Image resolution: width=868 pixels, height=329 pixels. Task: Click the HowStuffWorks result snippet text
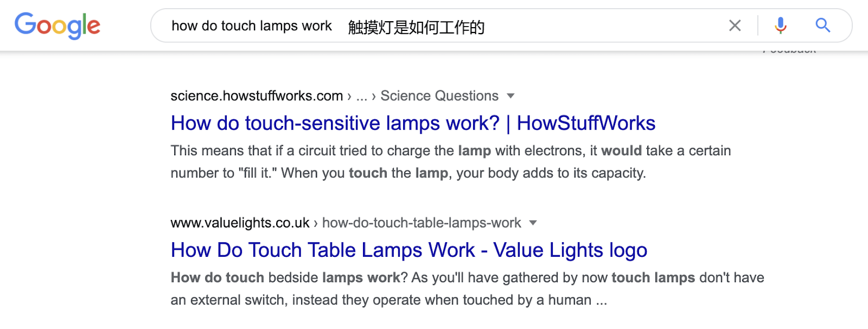tap(407, 162)
